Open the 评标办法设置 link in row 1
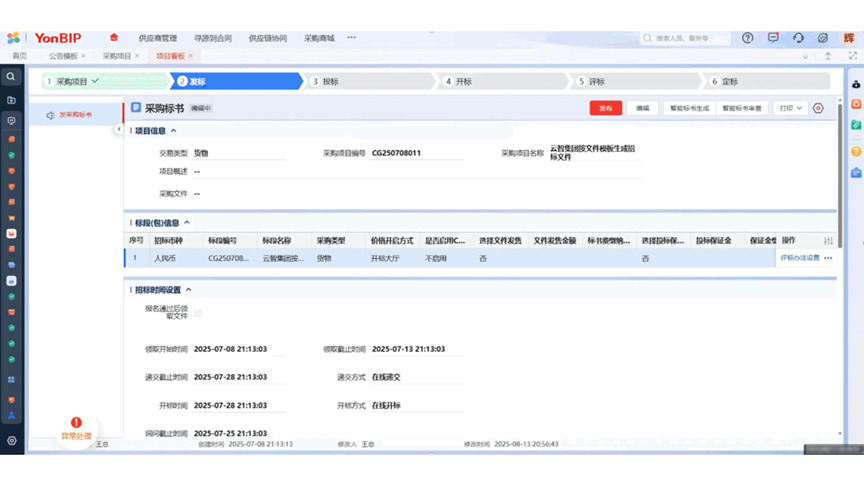 tap(800, 258)
